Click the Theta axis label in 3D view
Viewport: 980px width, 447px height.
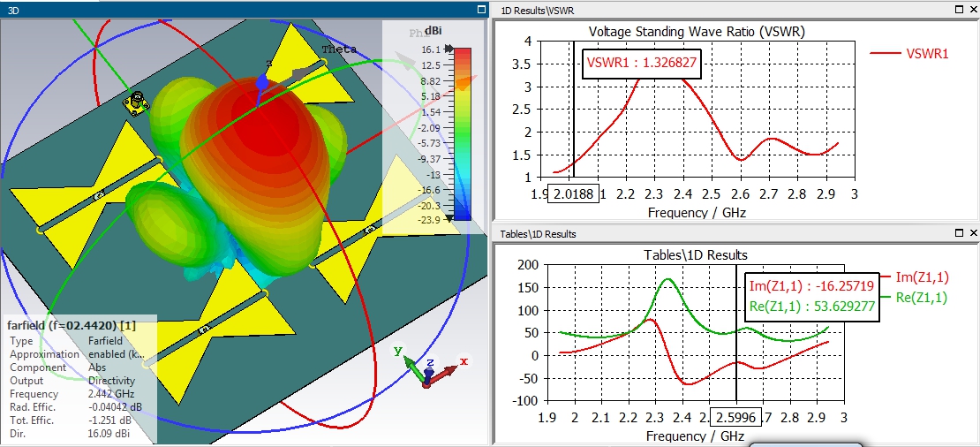point(339,49)
